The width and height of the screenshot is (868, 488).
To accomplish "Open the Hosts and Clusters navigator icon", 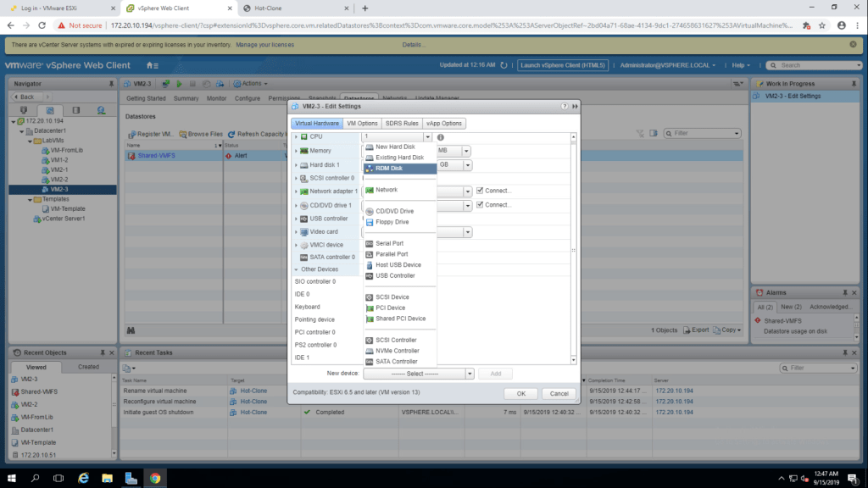I will (x=24, y=110).
